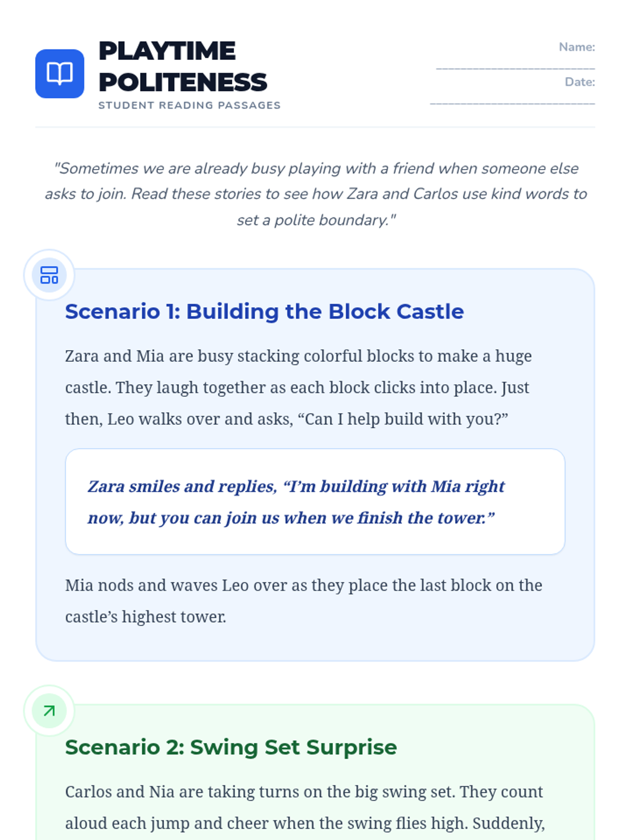630x840 pixels.
Task: Click the light green Scenario 2 card background
Action: pyautogui.click(x=315, y=772)
